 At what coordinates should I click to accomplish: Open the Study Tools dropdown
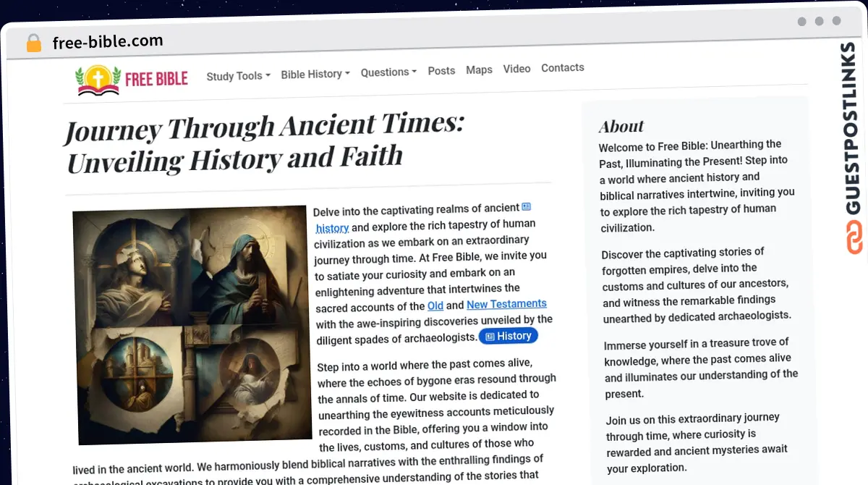[x=238, y=75]
